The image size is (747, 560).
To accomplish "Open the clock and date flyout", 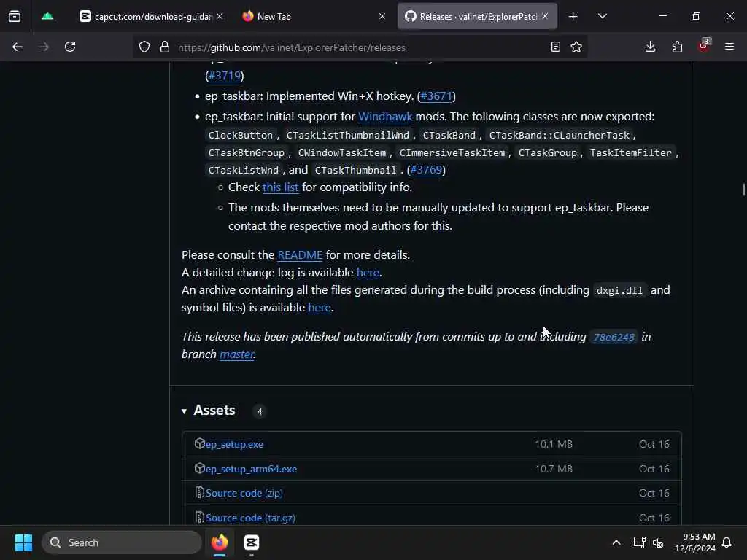I will pyautogui.click(x=695, y=542).
